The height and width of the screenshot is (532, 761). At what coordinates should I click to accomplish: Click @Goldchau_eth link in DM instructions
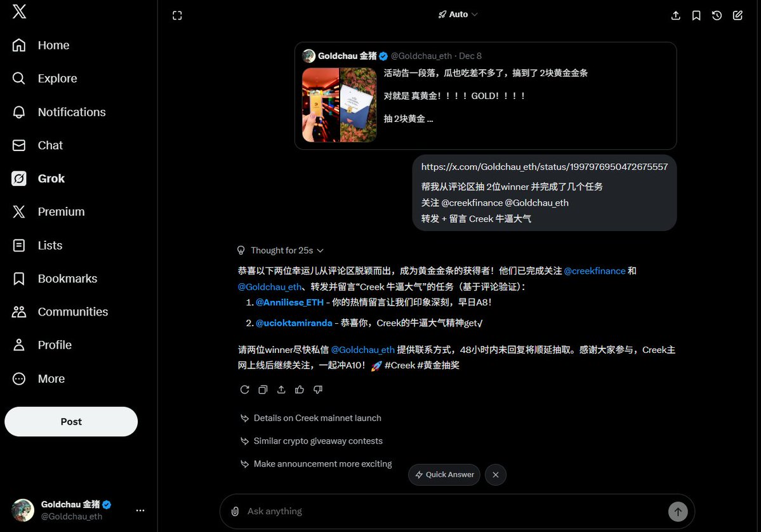tap(363, 350)
